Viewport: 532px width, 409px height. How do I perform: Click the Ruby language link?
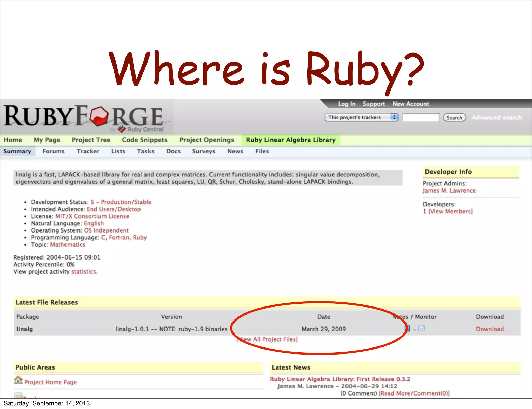coord(140,238)
